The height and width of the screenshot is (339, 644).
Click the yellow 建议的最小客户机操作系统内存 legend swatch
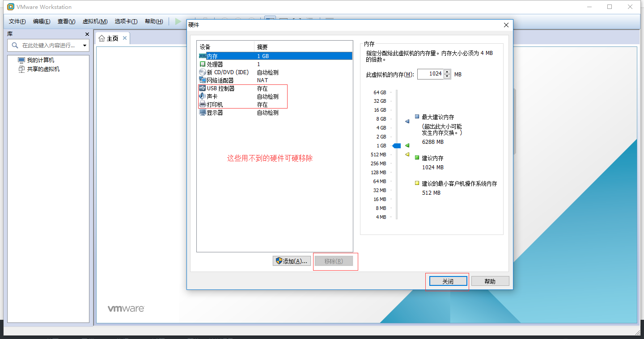(417, 183)
